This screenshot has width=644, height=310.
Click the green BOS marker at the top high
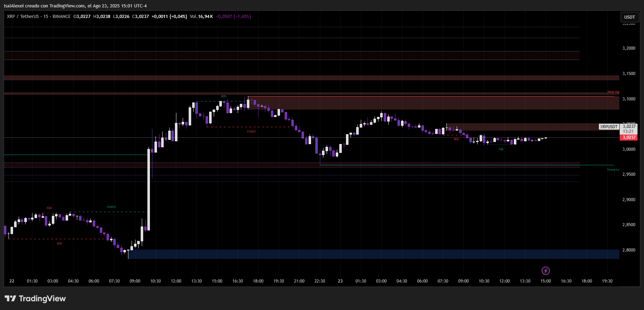click(x=224, y=96)
